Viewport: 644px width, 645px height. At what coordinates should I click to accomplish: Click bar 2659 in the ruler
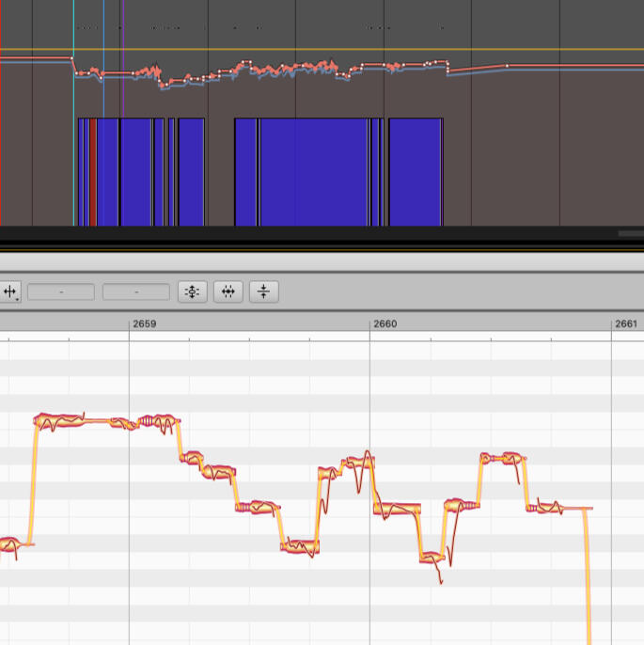click(x=145, y=323)
